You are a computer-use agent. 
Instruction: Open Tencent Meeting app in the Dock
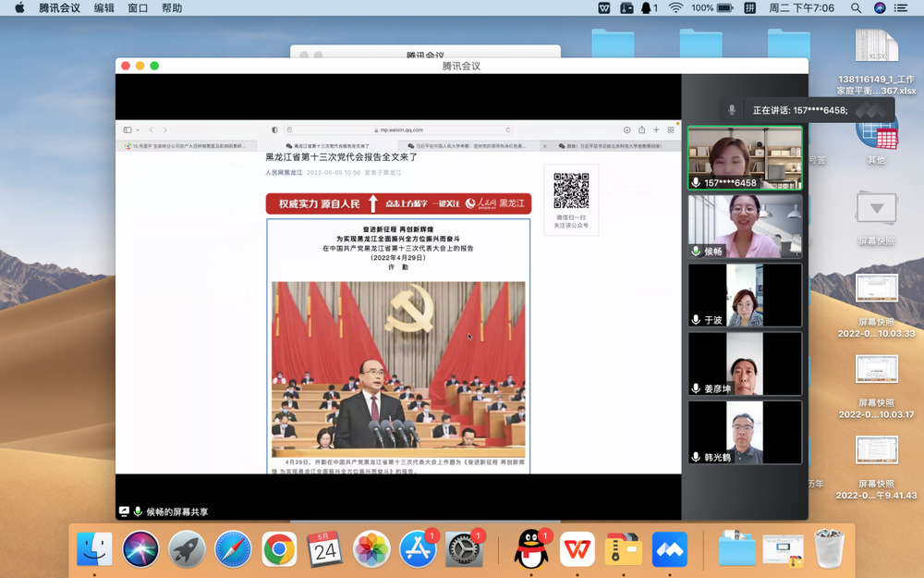tap(669, 548)
